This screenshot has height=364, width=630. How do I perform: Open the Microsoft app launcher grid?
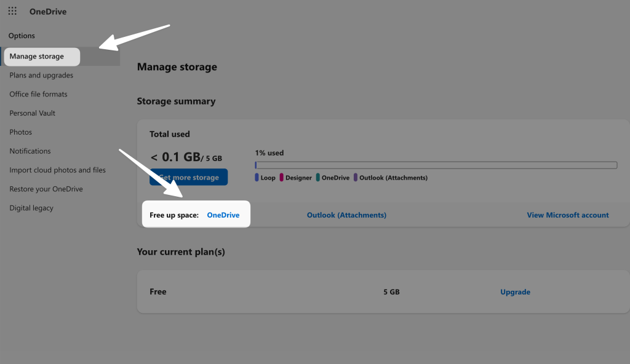click(12, 10)
